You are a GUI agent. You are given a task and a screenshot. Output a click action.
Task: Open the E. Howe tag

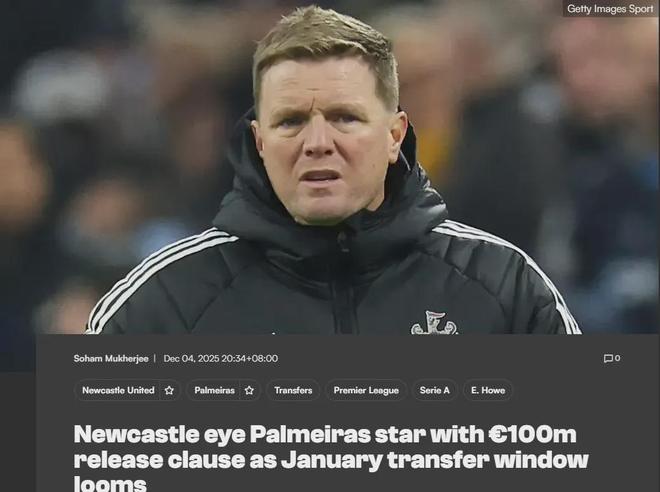click(x=488, y=391)
